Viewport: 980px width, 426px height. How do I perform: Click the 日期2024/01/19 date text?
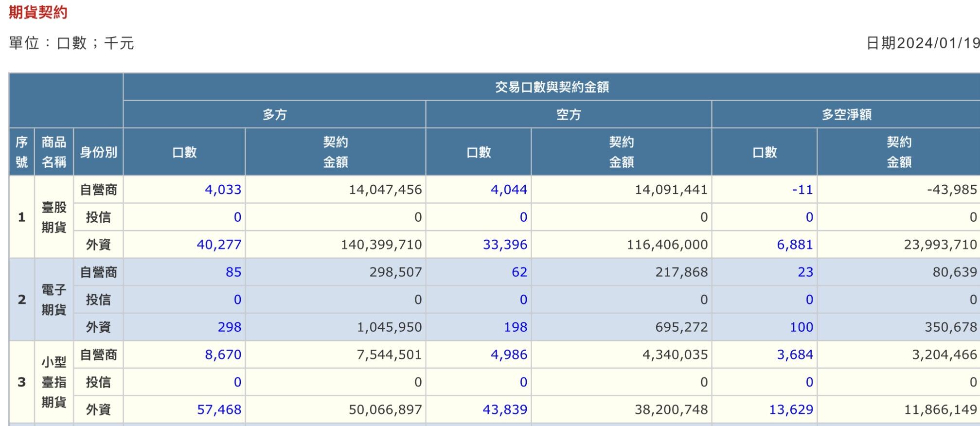923,43
